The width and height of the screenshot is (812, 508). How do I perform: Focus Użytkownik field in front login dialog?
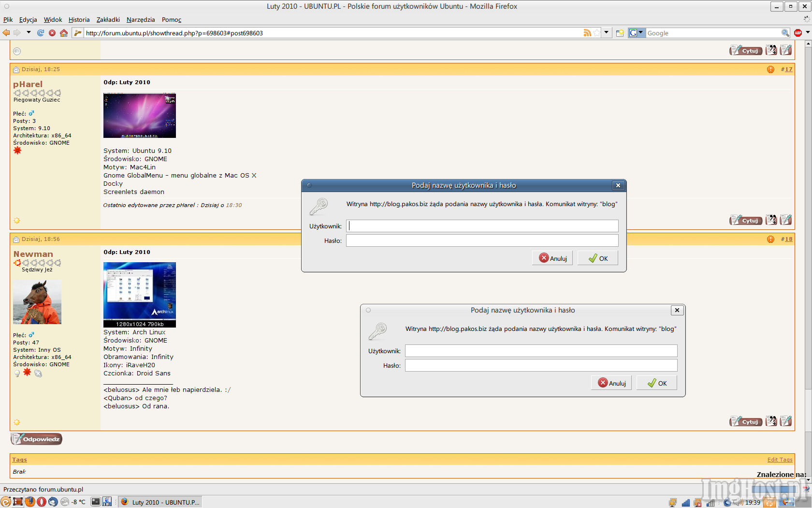coord(482,226)
